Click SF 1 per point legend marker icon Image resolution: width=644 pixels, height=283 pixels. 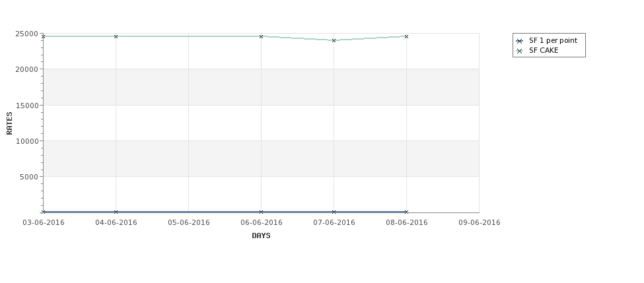520,41
